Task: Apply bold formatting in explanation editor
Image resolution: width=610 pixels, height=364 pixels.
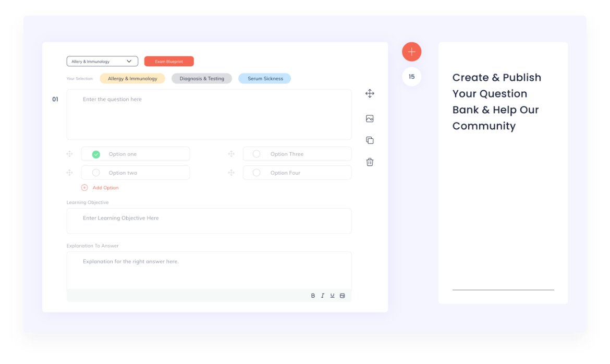Action: point(313,296)
